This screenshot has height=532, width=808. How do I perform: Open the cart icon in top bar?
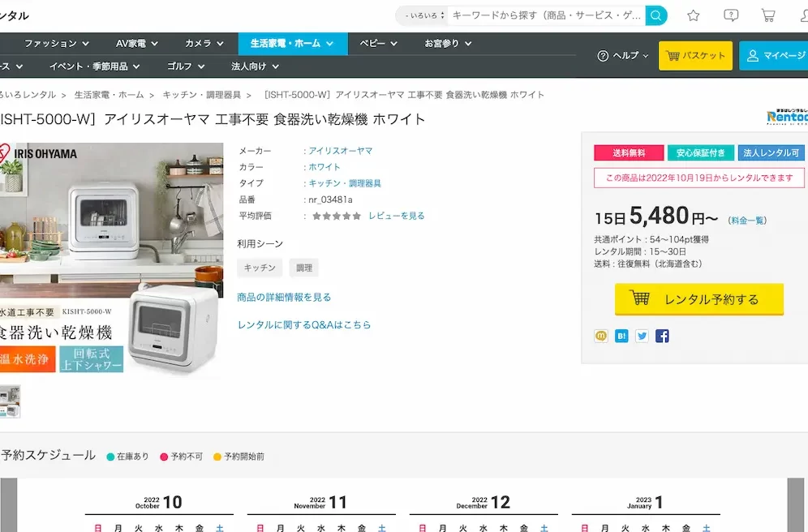[768, 15]
